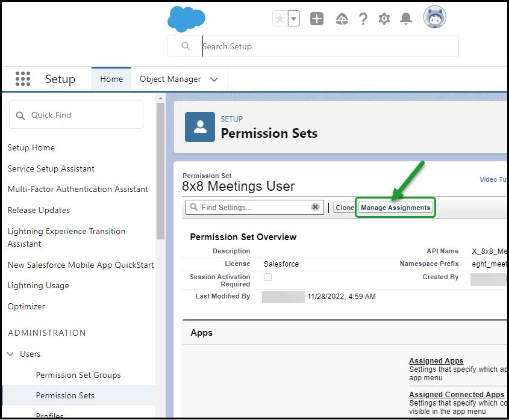Image resolution: width=509 pixels, height=420 pixels.
Task: Open the Optimizer page
Action: point(27,306)
